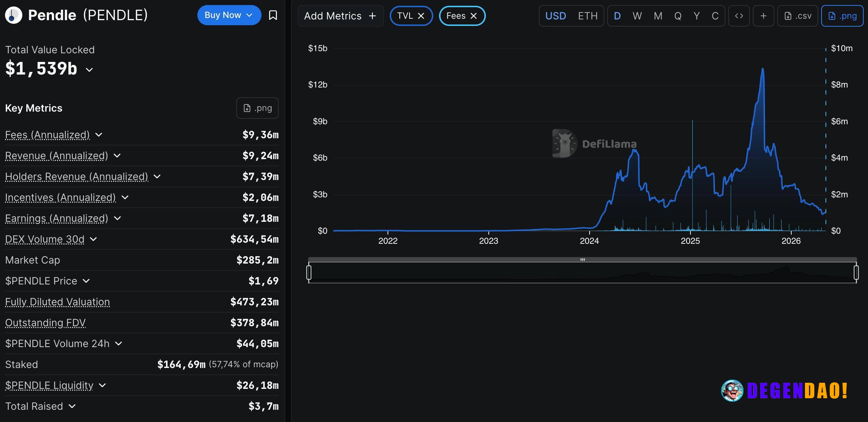Select quarterly (Q) interval
868x422 pixels.
click(x=677, y=16)
